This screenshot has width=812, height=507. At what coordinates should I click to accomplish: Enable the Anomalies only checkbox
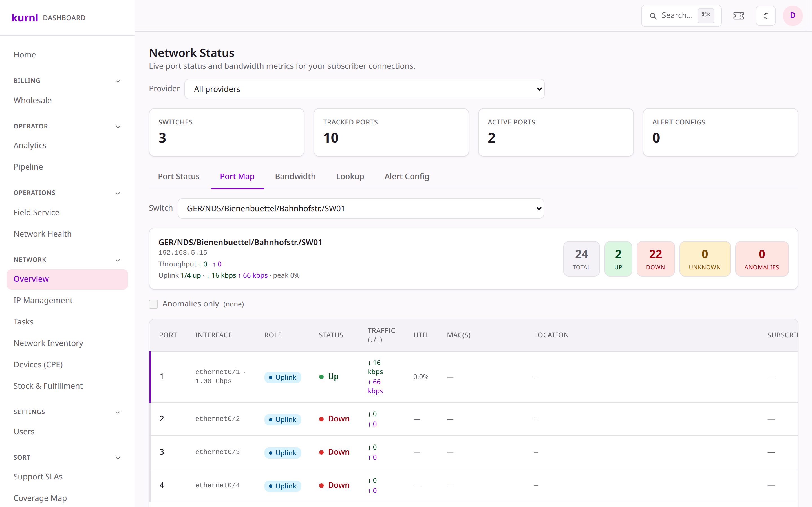point(153,304)
